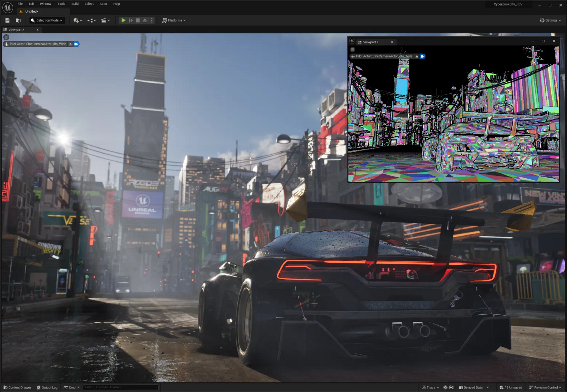Viewport: 567px width, 392px height.
Task: Click the trace snapshot camera icon in status bar
Action: point(451,387)
